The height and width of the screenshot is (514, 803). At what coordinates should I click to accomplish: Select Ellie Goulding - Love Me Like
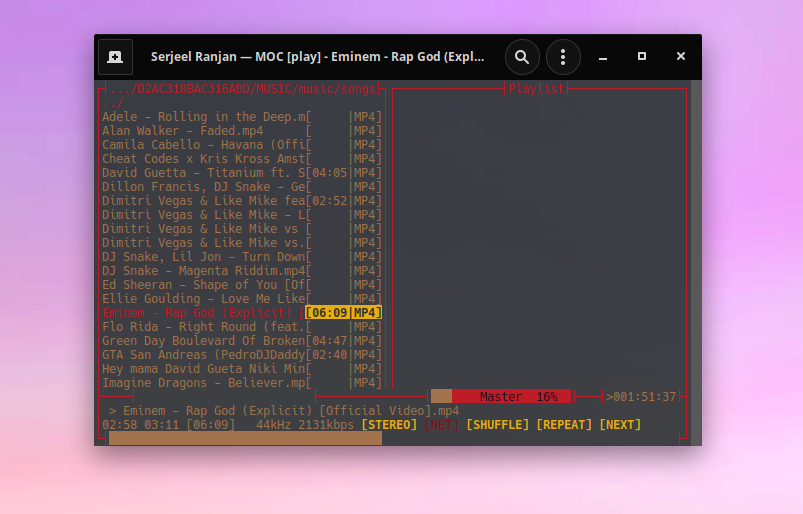point(242,299)
